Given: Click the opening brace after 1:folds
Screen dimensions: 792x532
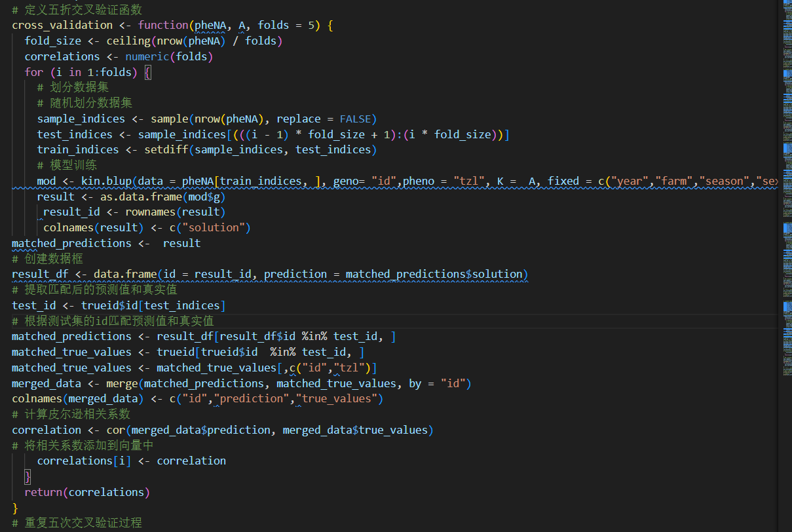Looking at the screenshot, I should pyautogui.click(x=147, y=72).
